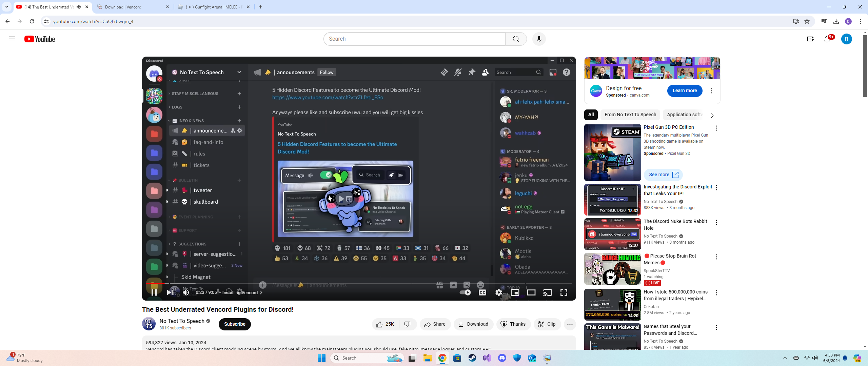Click the Create video icon
This screenshot has height=366, width=868.
point(810,39)
